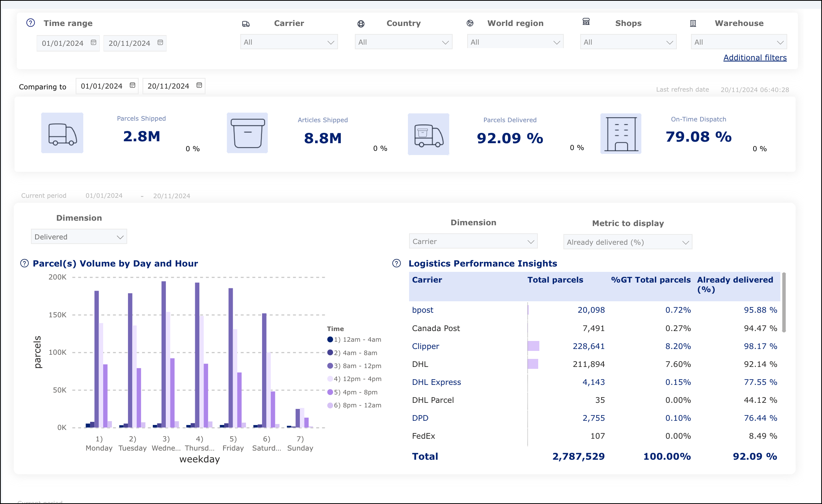Open calendar picker for 01/01/2024 time range start
The height and width of the screenshot is (504, 822).
coord(94,43)
